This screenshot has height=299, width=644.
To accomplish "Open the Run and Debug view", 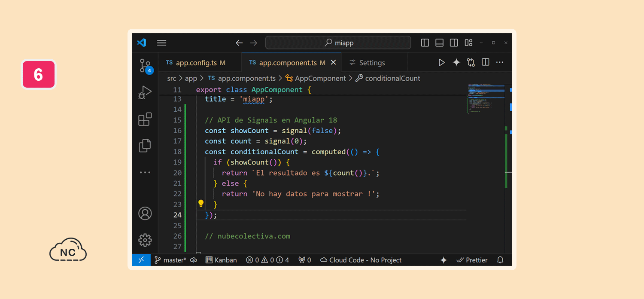I will tap(145, 92).
